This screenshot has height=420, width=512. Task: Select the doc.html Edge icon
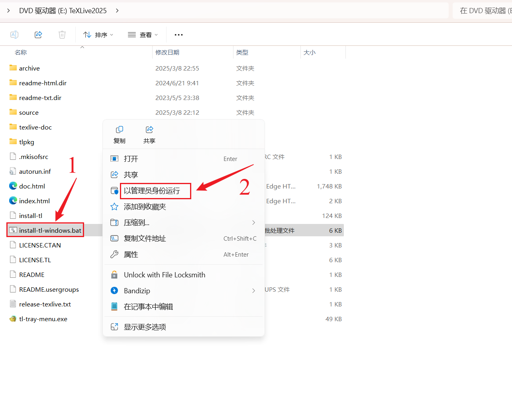pos(13,186)
